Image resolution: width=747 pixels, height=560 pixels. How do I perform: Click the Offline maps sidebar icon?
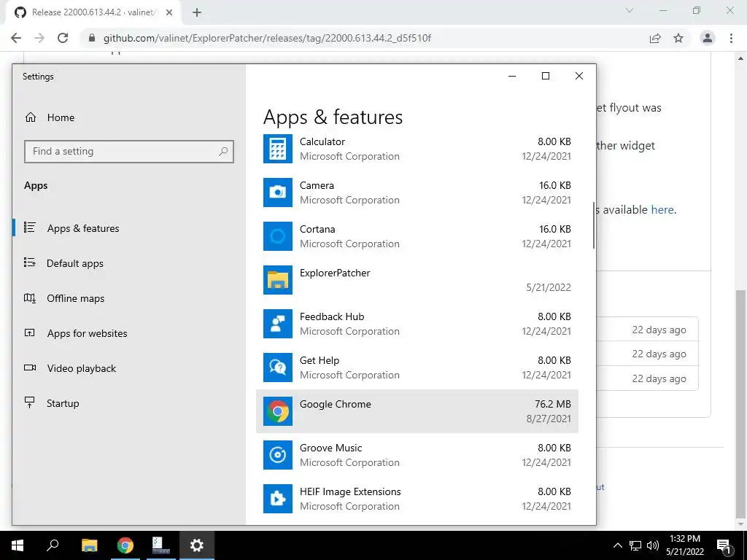pos(29,298)
